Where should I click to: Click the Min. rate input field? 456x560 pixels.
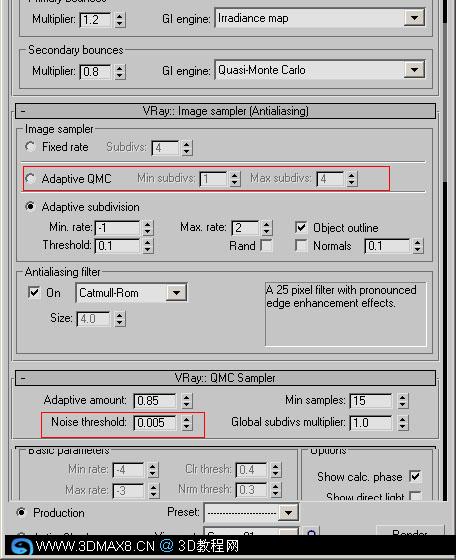pos(117,228)
